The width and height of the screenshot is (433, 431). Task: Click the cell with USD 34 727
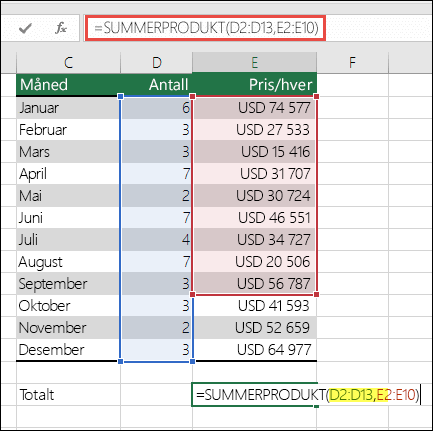click(255, 240)
